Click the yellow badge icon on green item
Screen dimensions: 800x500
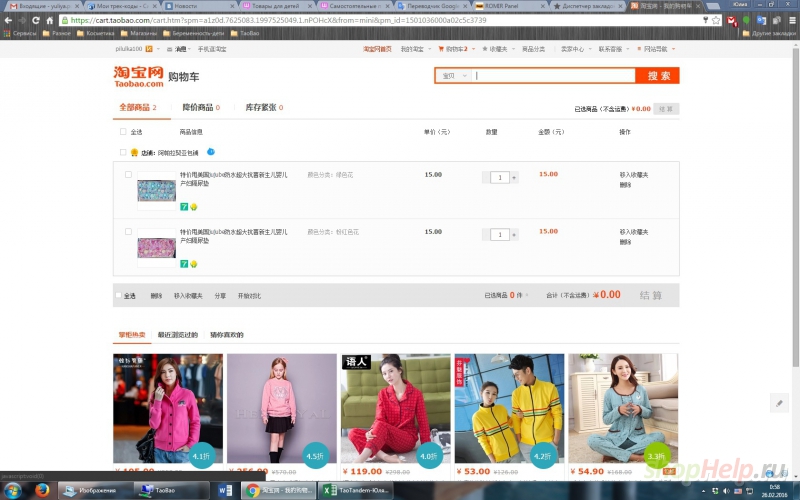[x=194, y=207]
